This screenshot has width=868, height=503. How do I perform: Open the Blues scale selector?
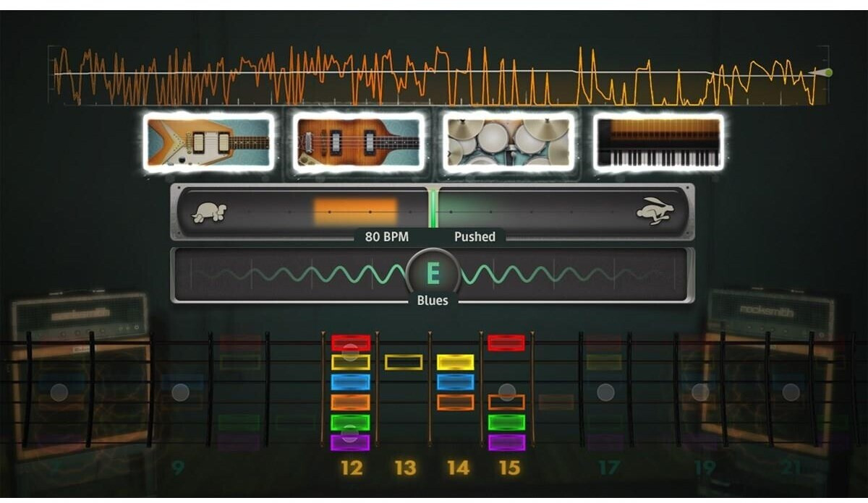pos(433,301)
